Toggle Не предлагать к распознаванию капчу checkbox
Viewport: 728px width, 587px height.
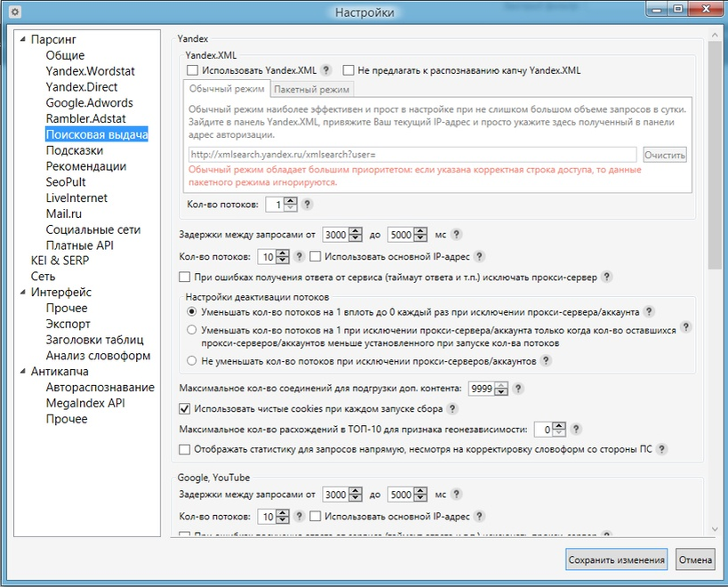(x=348, y=70)
